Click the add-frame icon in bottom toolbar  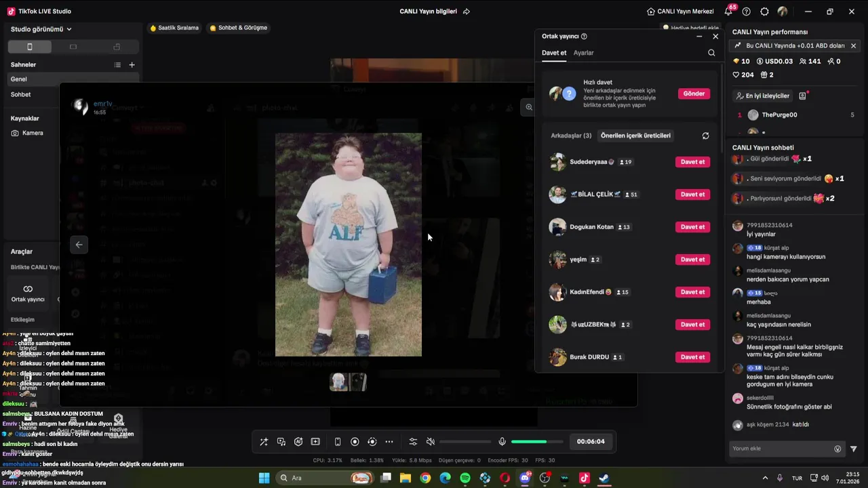pos(315,442)
